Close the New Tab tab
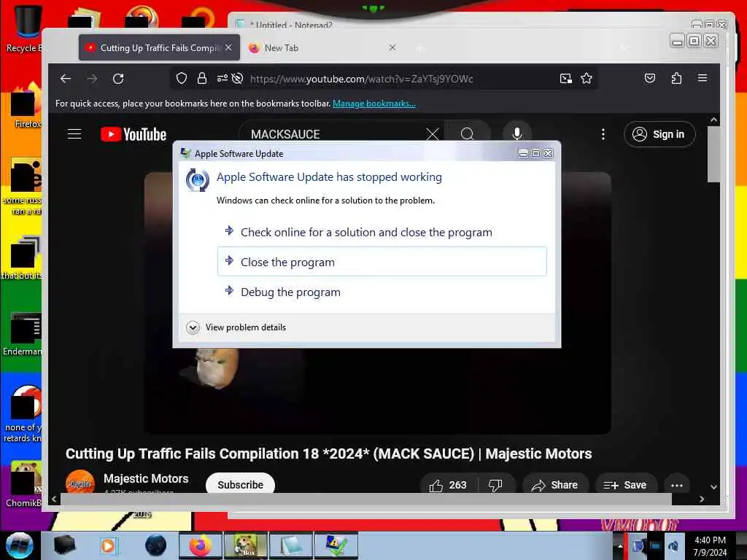The width and height of the screenshot is (747, 560). [392, 47]
